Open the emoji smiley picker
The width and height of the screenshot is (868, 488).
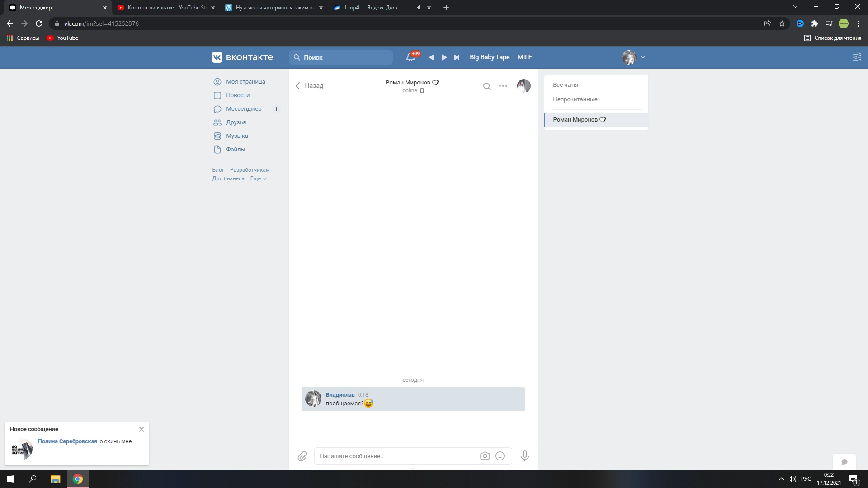[x=500, y=456]
